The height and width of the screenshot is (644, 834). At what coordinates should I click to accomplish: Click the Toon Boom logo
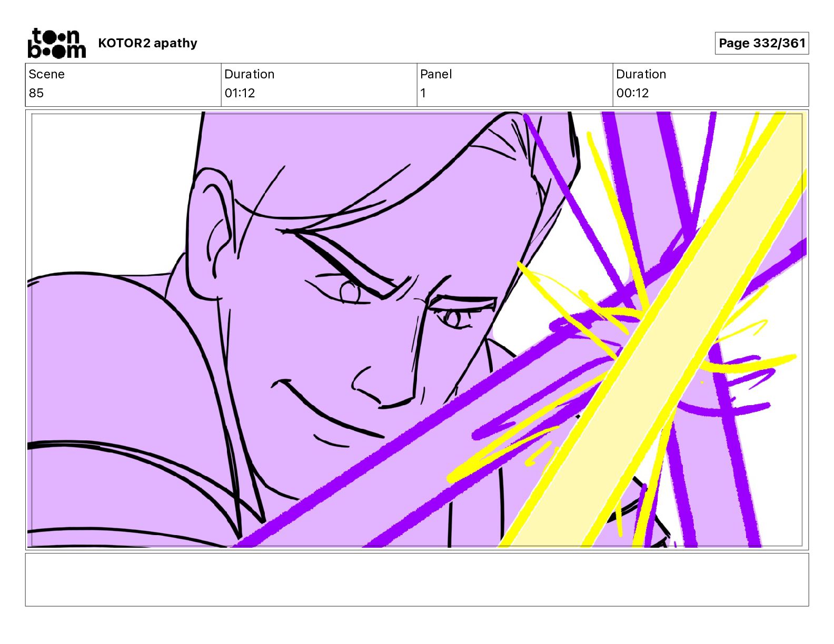click(x=56, y=43)
